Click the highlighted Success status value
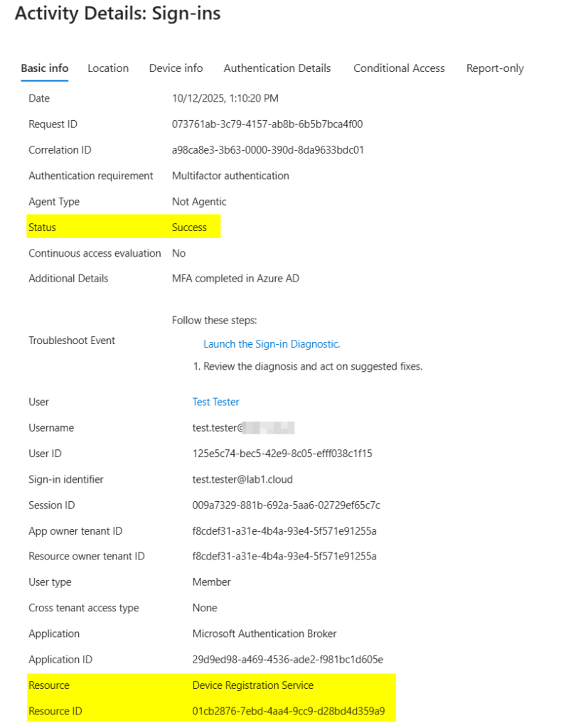This screenshot has width=588, height=728. click(189, 227)
